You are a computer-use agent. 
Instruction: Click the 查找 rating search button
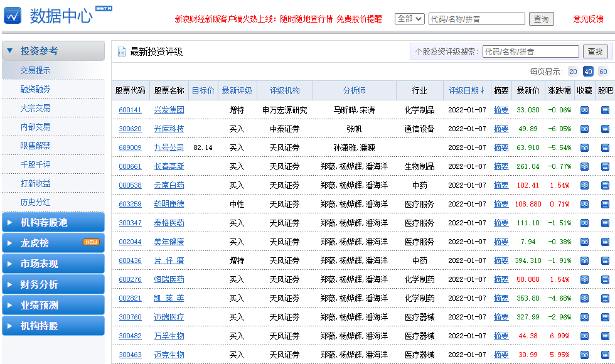596,51
